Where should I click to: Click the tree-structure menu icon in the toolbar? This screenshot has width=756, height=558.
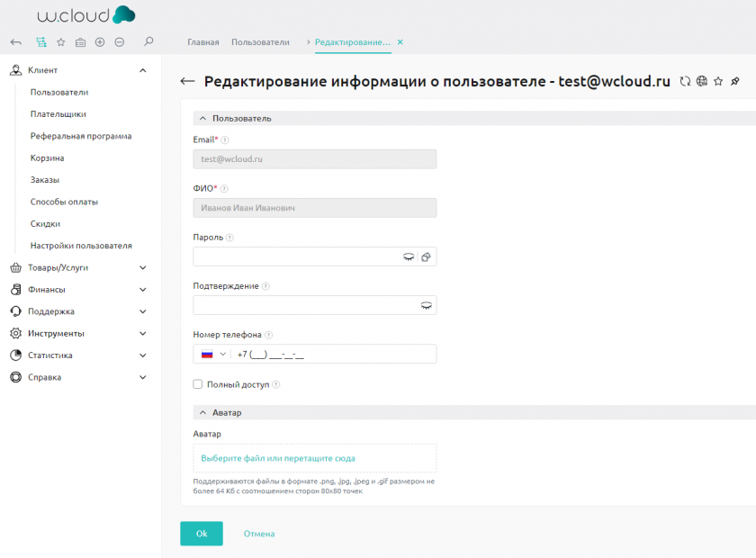[x=40, y=41]
